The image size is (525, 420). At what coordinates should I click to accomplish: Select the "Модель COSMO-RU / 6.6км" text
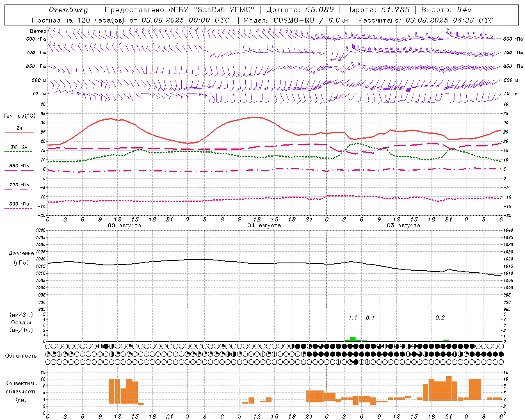click(296, 20)
